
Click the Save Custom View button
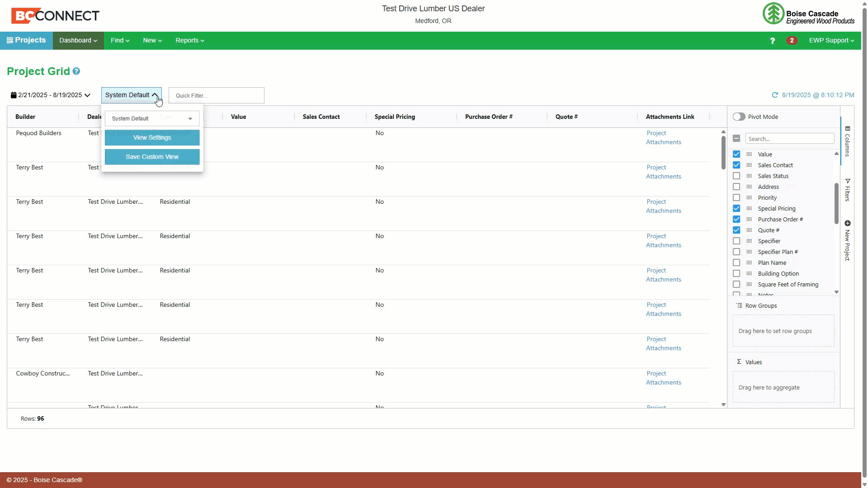pos(152,157)
